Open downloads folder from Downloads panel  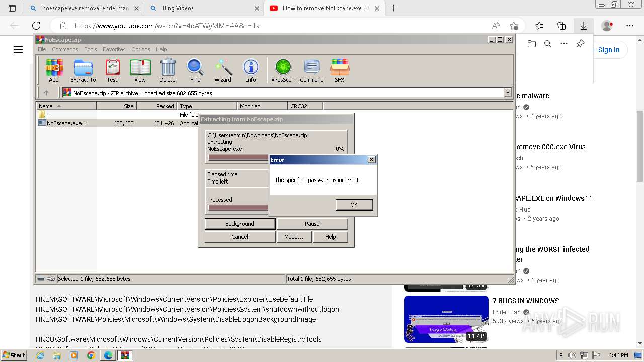532,44
